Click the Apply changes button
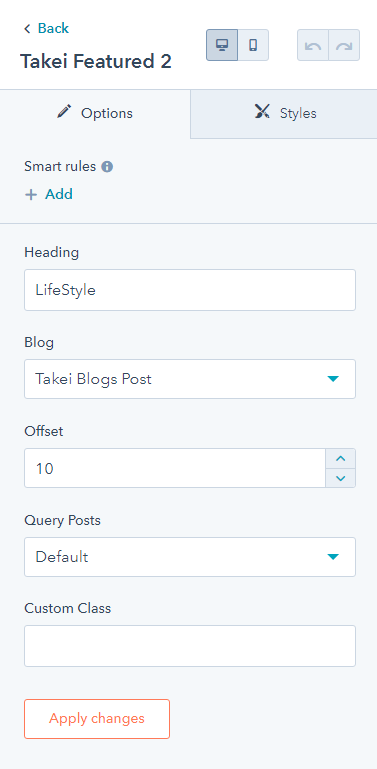Screen dimensions: 377x769 [97, 718]
